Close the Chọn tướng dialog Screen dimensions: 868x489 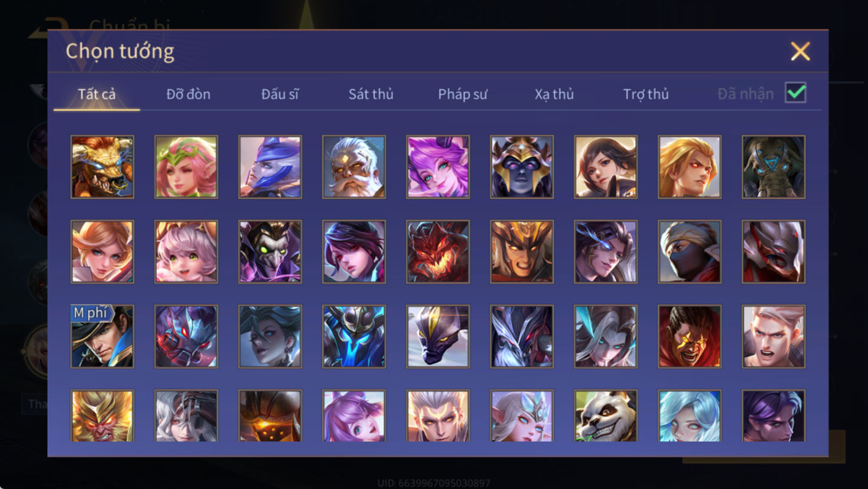800,51
